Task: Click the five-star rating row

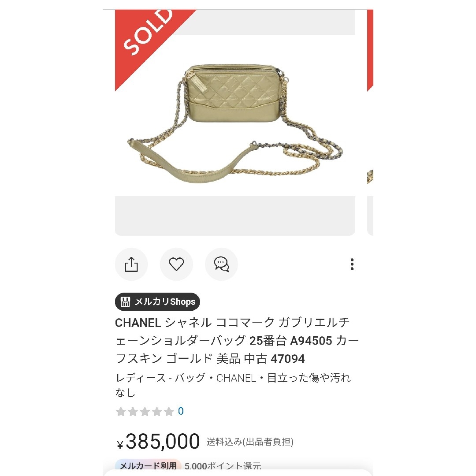Action: pos(145,412)
